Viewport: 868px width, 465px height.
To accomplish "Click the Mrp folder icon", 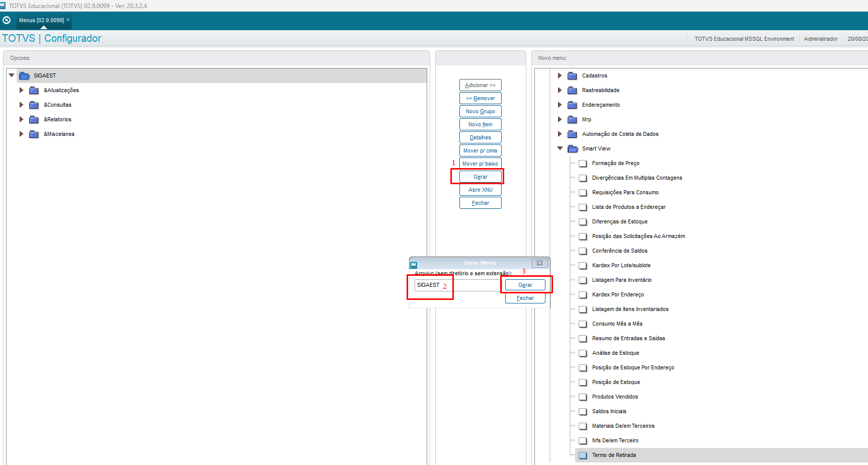I will point(572,119).
